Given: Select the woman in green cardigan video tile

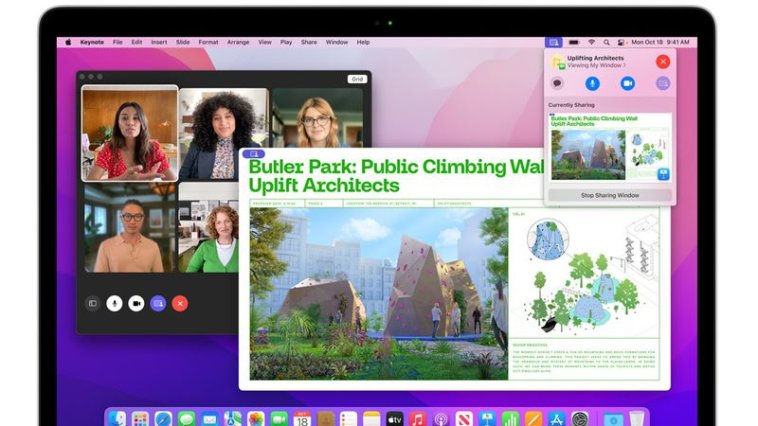Looking at the screenshot, I should click(x=209, y=228).
